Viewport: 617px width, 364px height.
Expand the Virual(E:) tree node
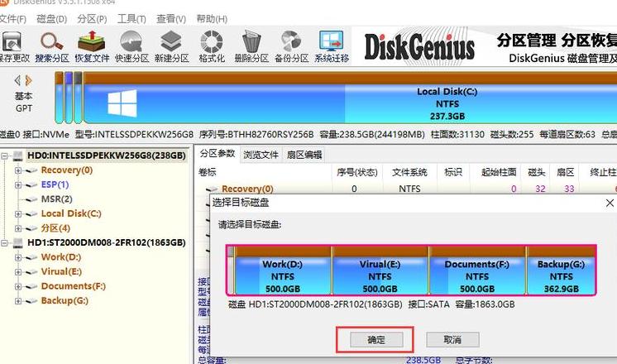tap(17, 272)
